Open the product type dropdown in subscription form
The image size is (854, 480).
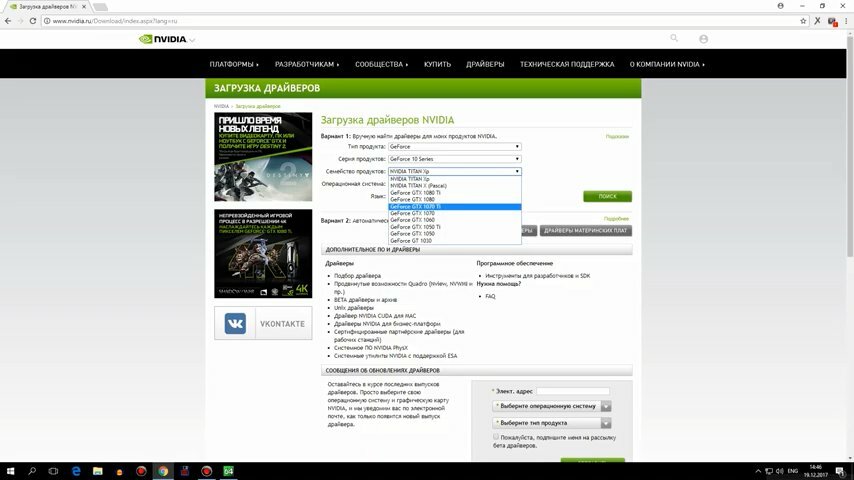pyautogui.click(x=552, y=423)
